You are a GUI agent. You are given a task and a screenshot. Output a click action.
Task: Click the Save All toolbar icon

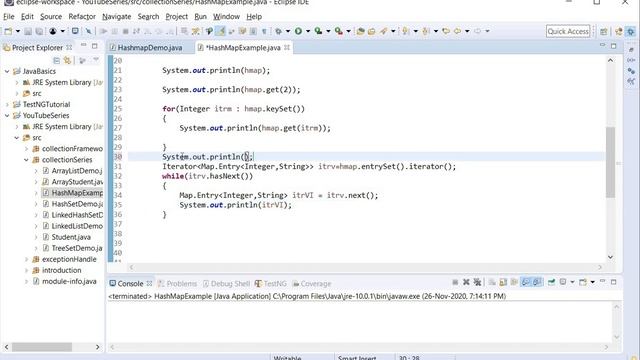click(x=39, y=31)
